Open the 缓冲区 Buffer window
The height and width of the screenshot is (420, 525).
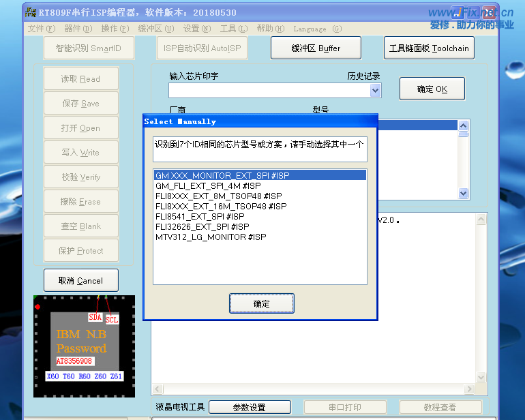[x=316, y=48]
